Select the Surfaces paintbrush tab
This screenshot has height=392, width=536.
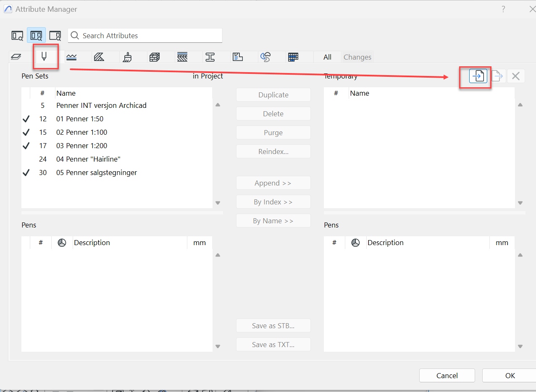[x=127, y=57]
